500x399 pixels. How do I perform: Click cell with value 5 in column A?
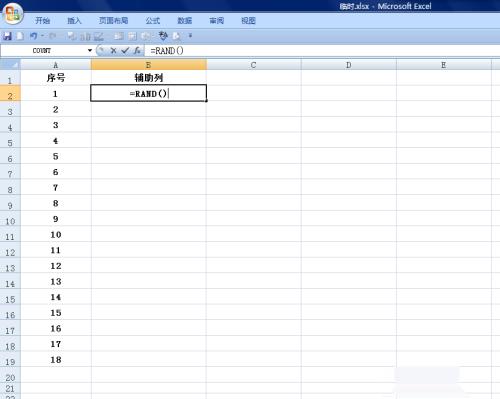56,156
